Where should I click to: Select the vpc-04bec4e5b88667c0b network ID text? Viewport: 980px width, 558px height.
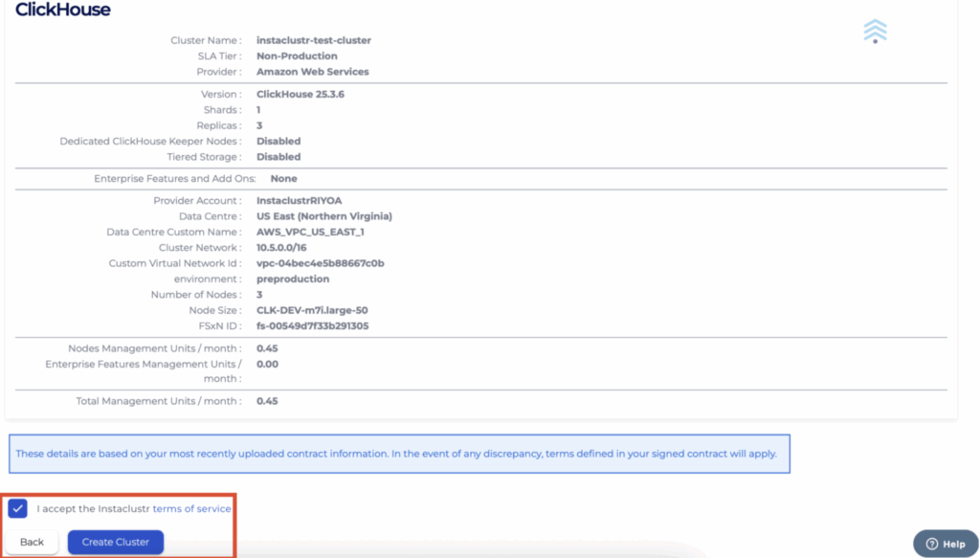pyautogui.click(x=320, y=263)
